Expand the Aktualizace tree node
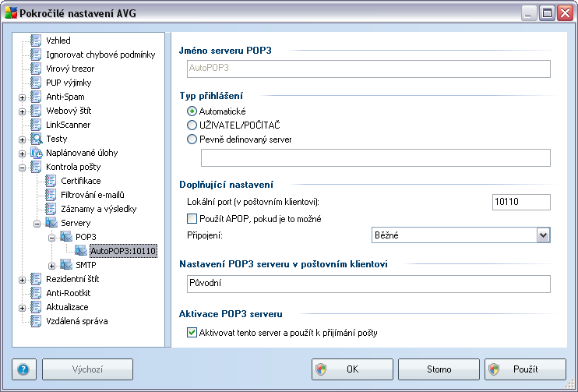Viewport: 578px width, 392px height. click(22, 308)
